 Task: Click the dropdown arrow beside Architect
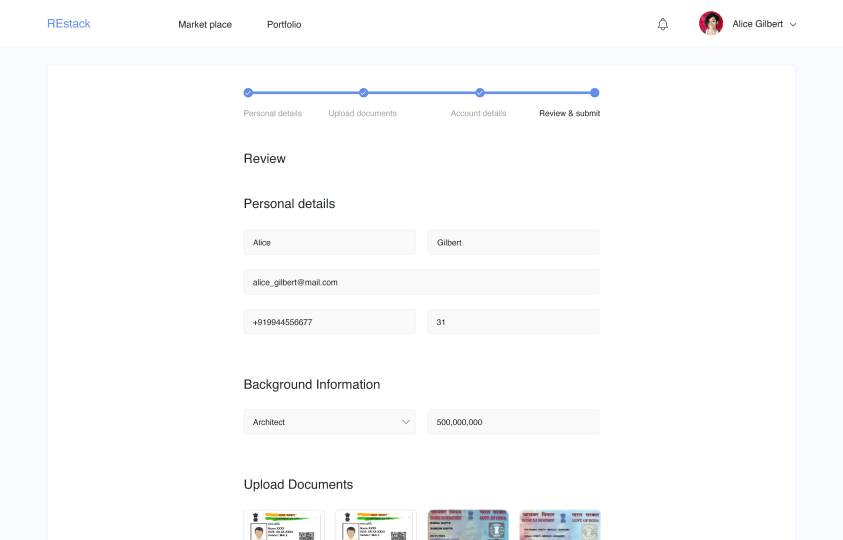click(406, 422)
